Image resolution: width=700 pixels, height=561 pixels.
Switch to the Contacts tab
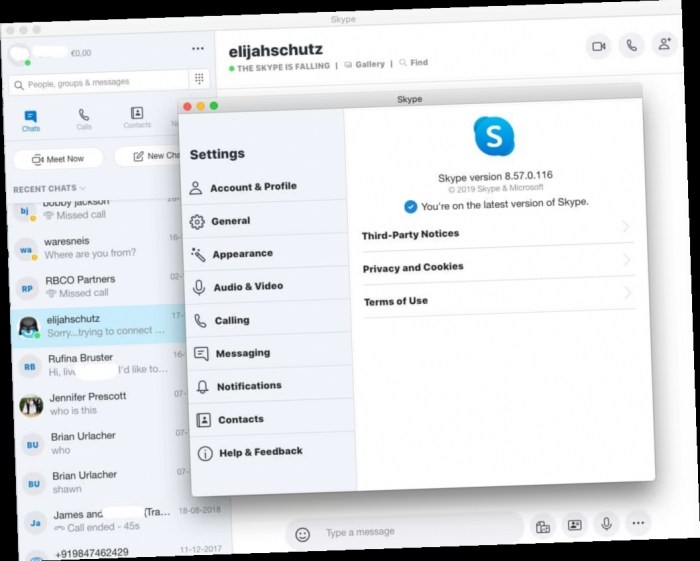[137, 117]
